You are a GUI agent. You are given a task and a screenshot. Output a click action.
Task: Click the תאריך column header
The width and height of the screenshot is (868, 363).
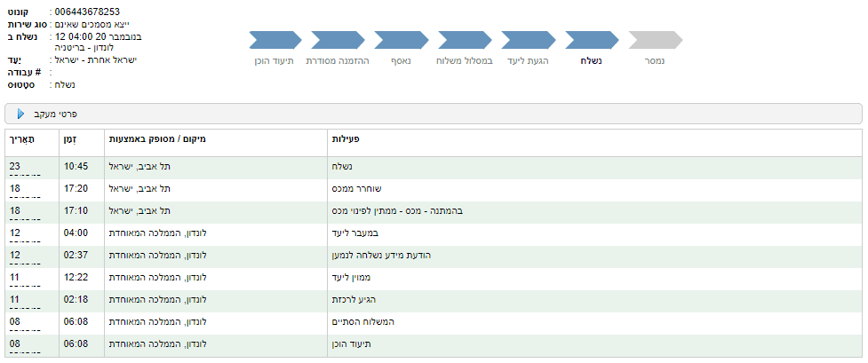pos(20,140)
